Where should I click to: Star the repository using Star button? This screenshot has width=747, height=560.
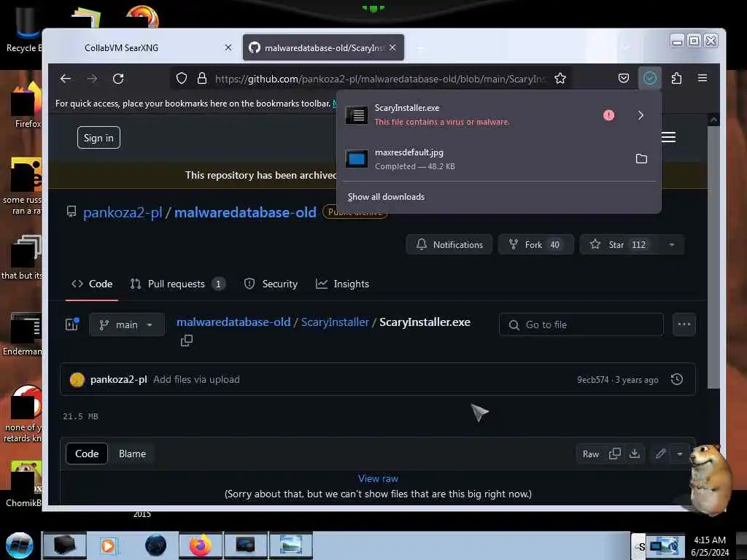coord(619,245)
